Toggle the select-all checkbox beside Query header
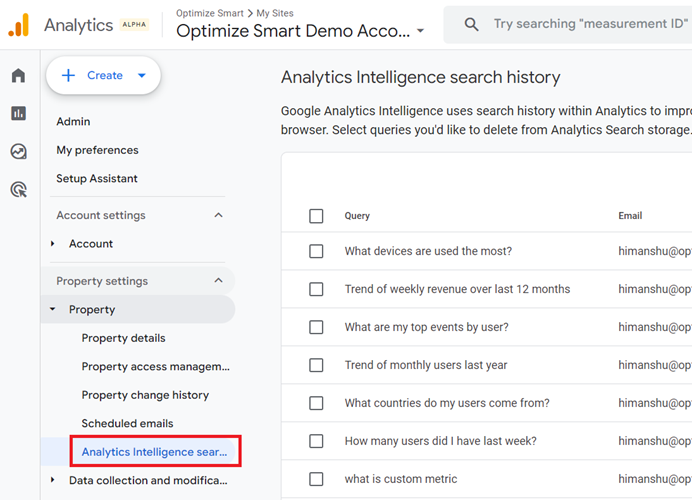The width and height of the screenshot is (692, 500). (x=316, y=216)
